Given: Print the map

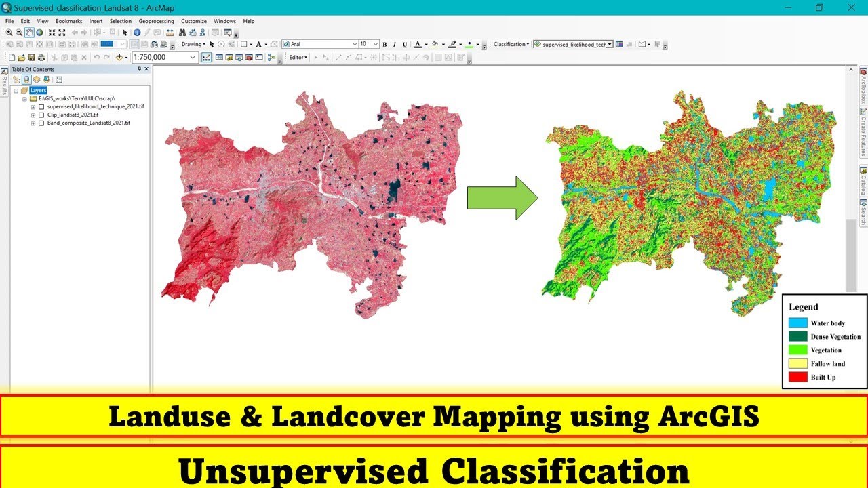Looking at the screenshot, I should pyautogui.click(x=41, y=58).
